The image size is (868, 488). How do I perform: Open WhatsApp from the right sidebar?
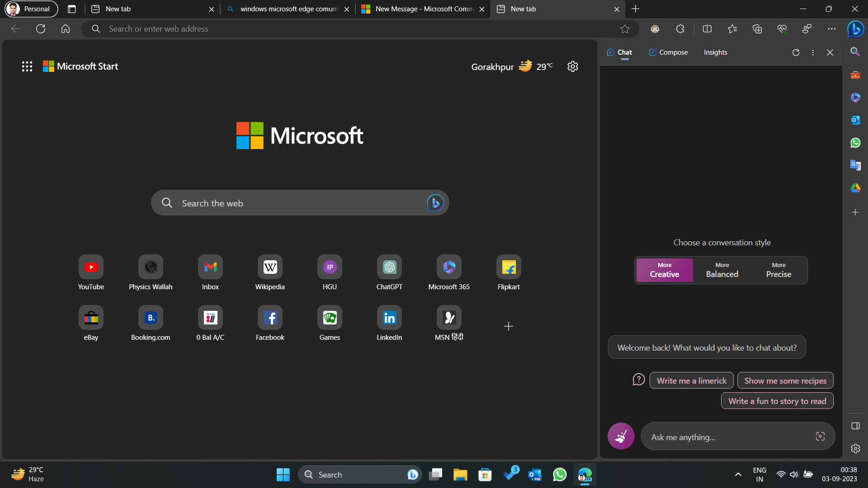855,142
